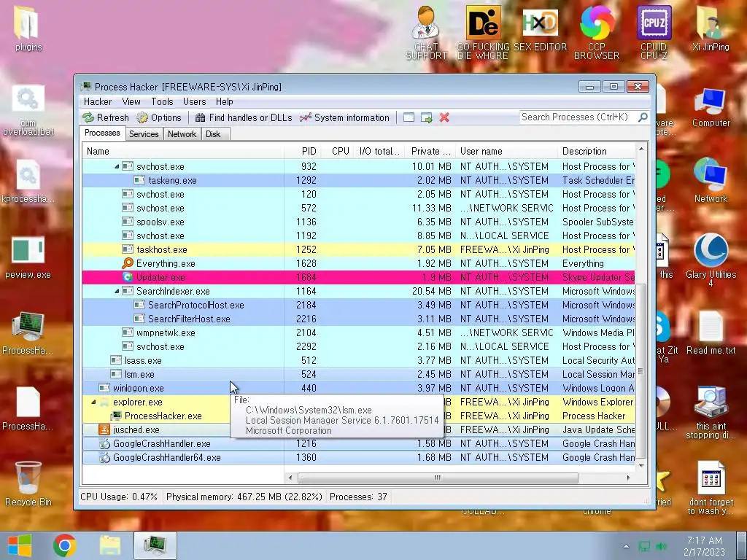Open the Glary Utilities 4 desktop icon
Screen dimensions: 747x560
pyautogui.click(x=711, y=259)
